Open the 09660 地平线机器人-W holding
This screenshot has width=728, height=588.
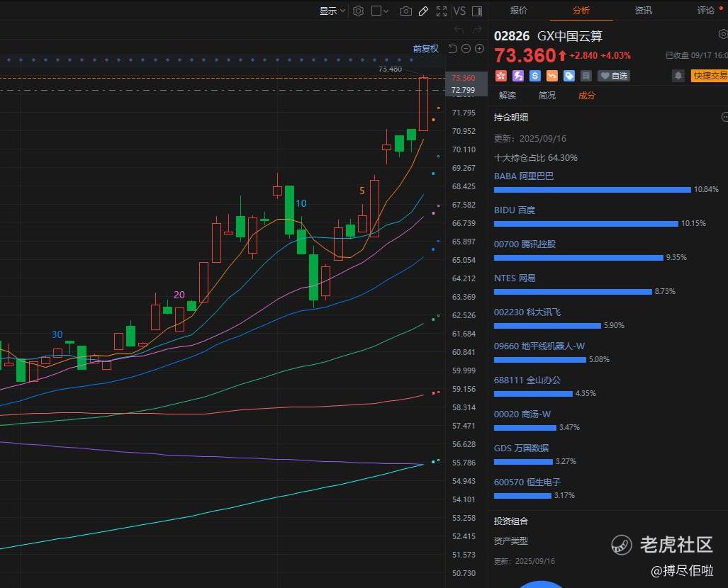tap(539, 346)
